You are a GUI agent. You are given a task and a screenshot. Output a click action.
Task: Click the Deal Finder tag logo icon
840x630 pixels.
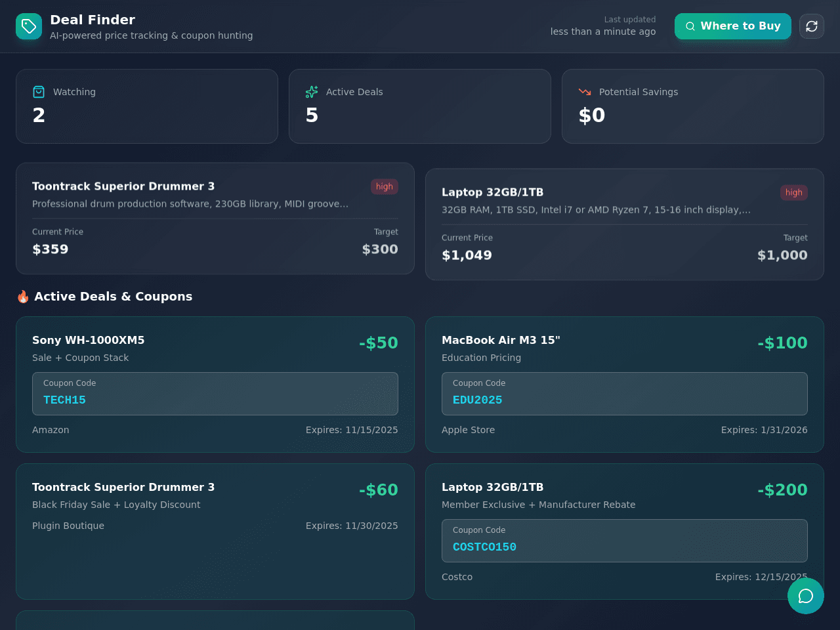tap(29, 26)
